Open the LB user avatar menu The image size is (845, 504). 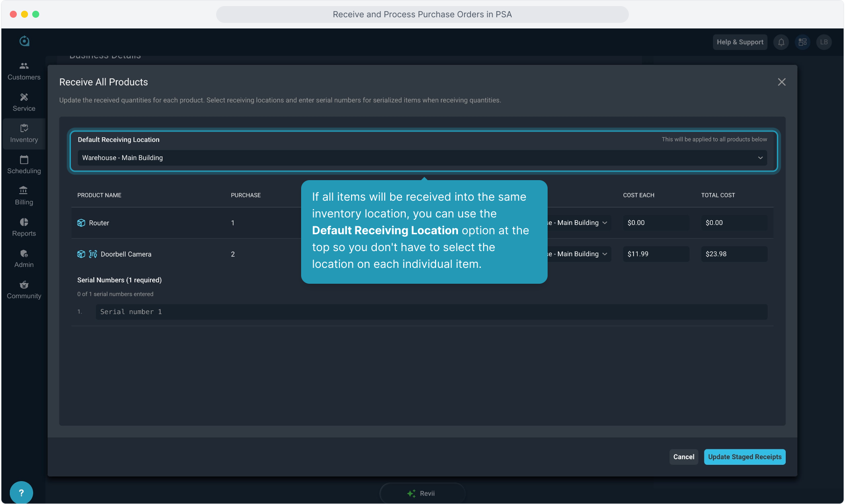pos(824,42)
